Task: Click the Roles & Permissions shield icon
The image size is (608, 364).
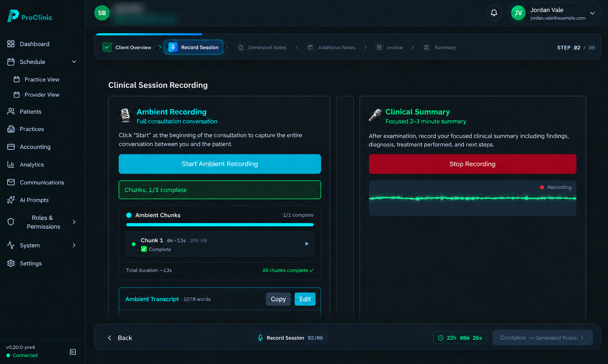Action: [x=11, y=222]
